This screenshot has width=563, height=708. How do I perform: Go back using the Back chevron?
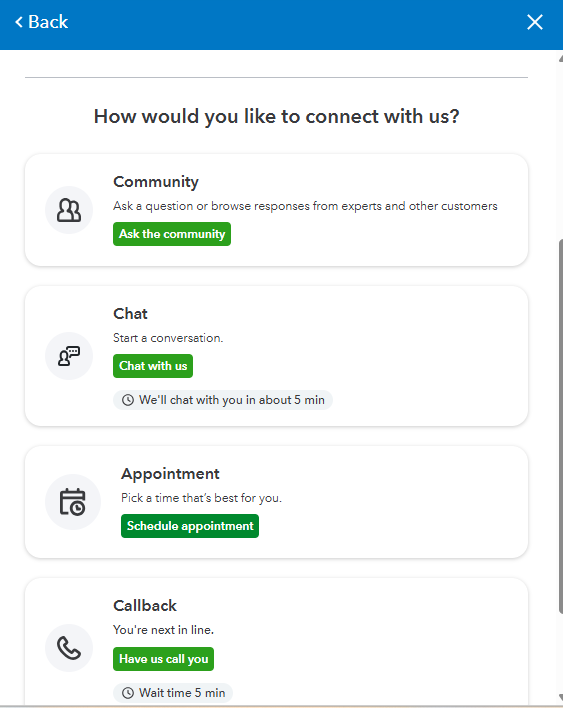(41, 22)
